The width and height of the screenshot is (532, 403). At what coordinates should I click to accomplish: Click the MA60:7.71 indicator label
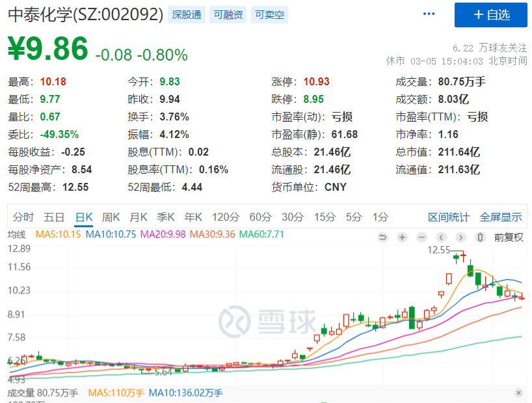pyautogui.click(x=261, y=234)
